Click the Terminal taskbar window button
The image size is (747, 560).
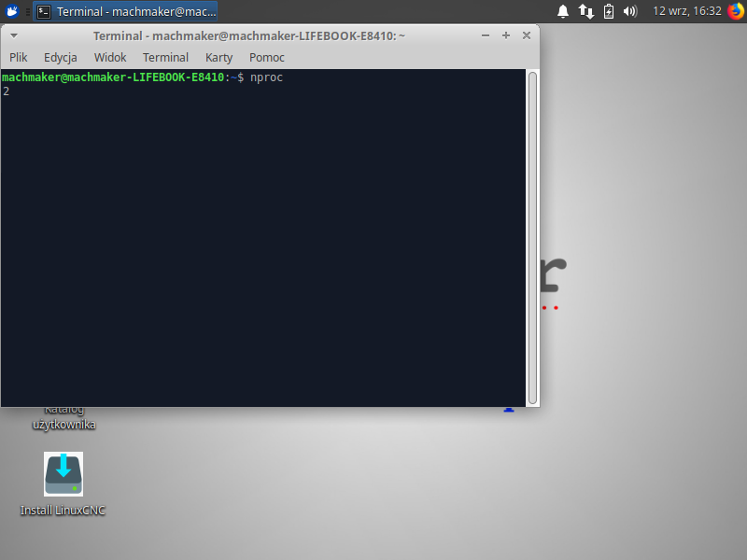point(127,11)
